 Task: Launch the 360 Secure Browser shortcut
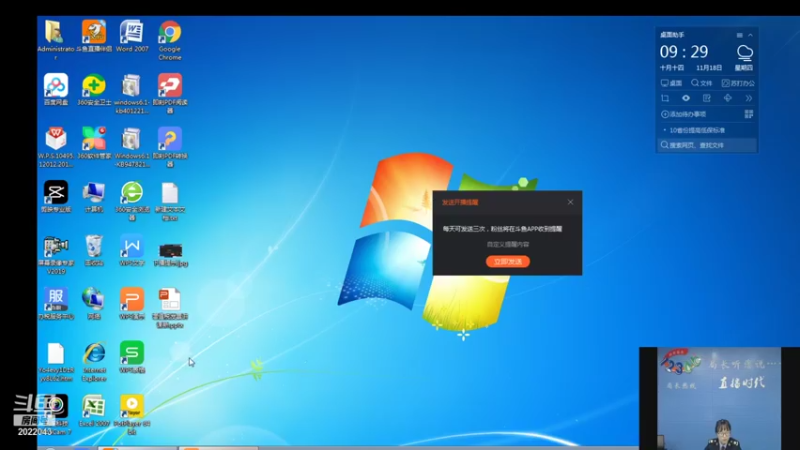tap(132, 200)
